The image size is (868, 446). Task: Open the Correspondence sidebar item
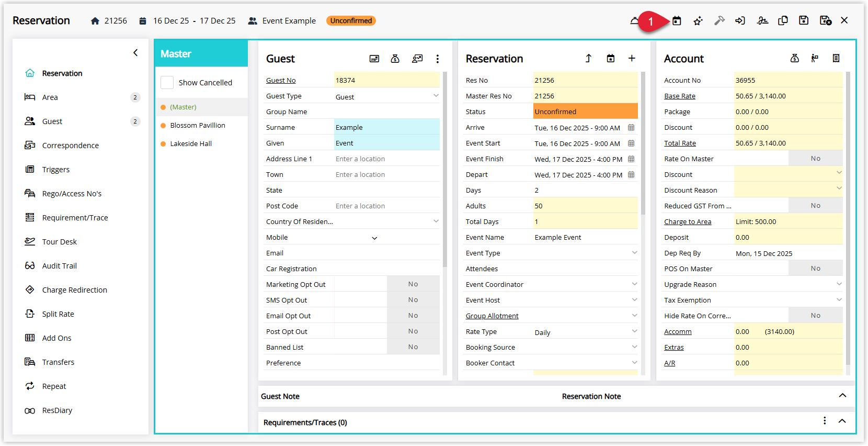[x=82, y=146]
